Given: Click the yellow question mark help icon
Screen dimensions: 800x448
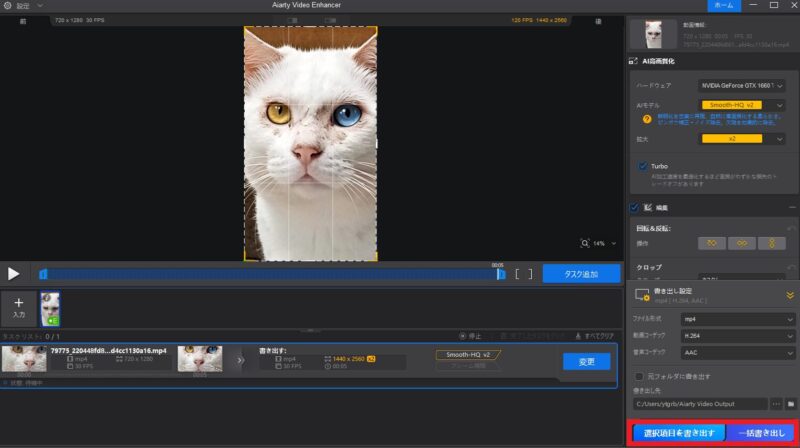Looking at the screenshot, I should point(647,119).
